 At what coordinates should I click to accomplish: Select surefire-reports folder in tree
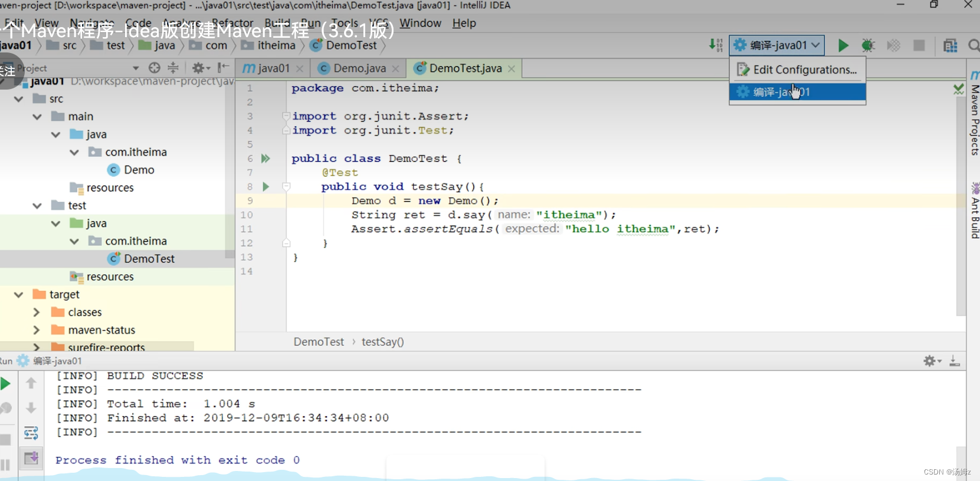(x=98, y=347)
